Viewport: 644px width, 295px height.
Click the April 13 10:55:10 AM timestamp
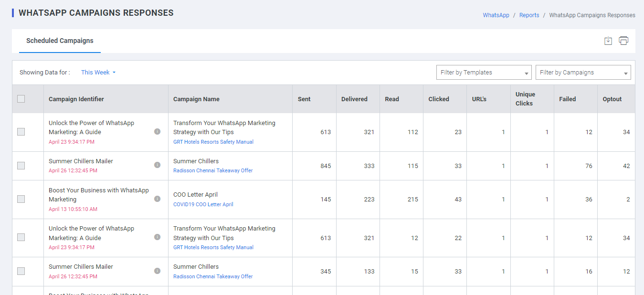point(73,209)
